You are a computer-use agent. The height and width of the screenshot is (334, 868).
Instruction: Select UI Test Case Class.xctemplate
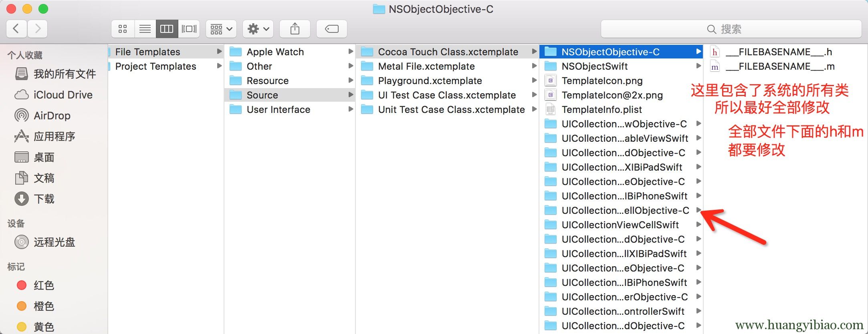point(448,95)
